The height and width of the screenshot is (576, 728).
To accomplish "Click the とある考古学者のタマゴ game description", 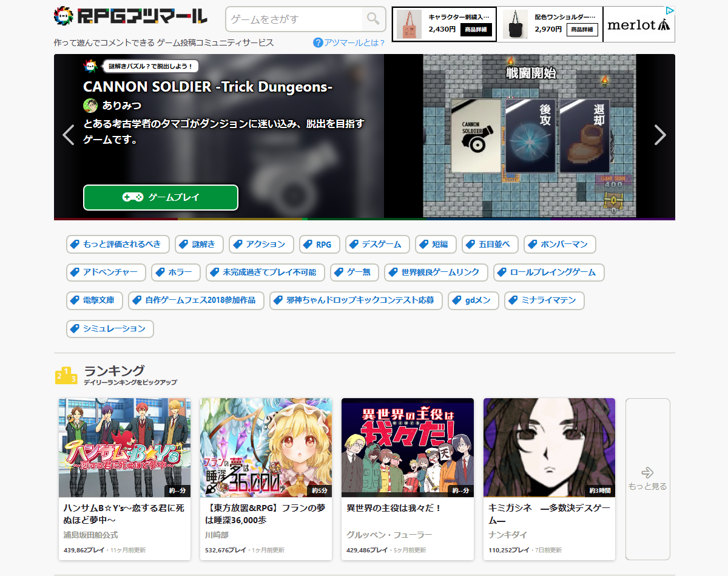I will point(224,132).
